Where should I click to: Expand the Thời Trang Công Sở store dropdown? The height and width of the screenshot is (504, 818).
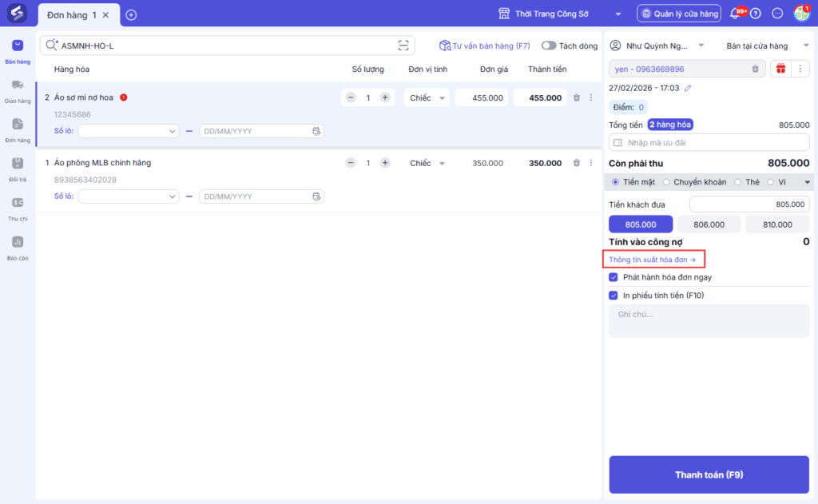pos(618,14)
